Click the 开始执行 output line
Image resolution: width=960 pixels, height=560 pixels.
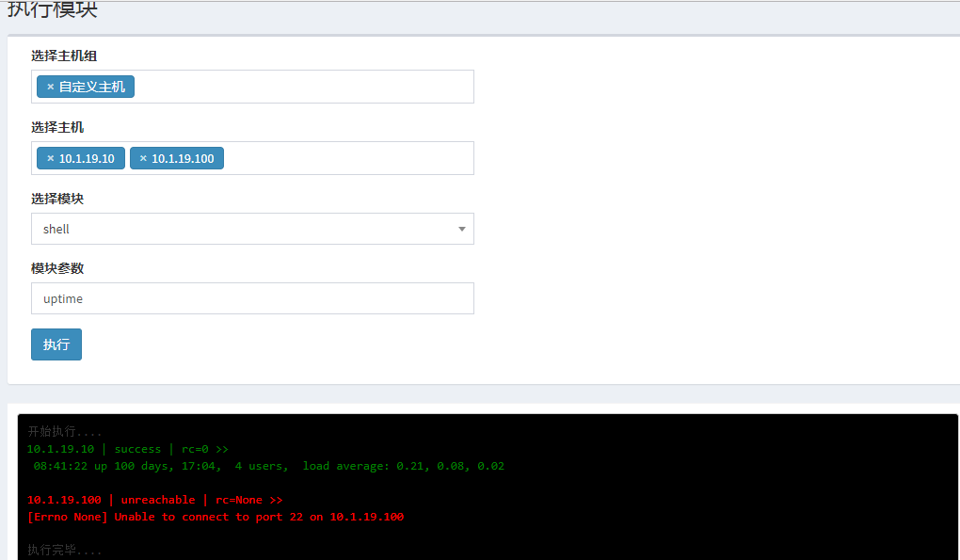pyautogui.click(x=64, y=431)
